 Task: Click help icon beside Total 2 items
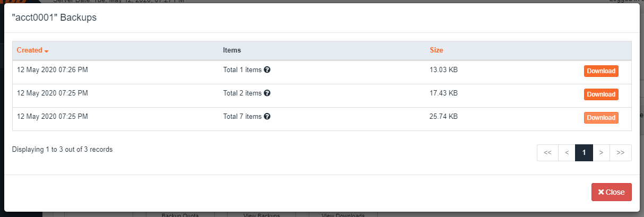pos(267,93)
